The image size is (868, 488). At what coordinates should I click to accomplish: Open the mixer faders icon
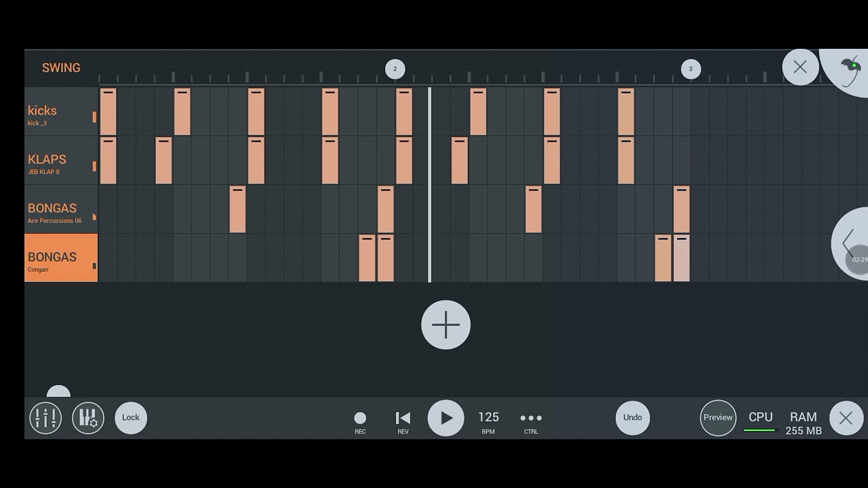45,418
